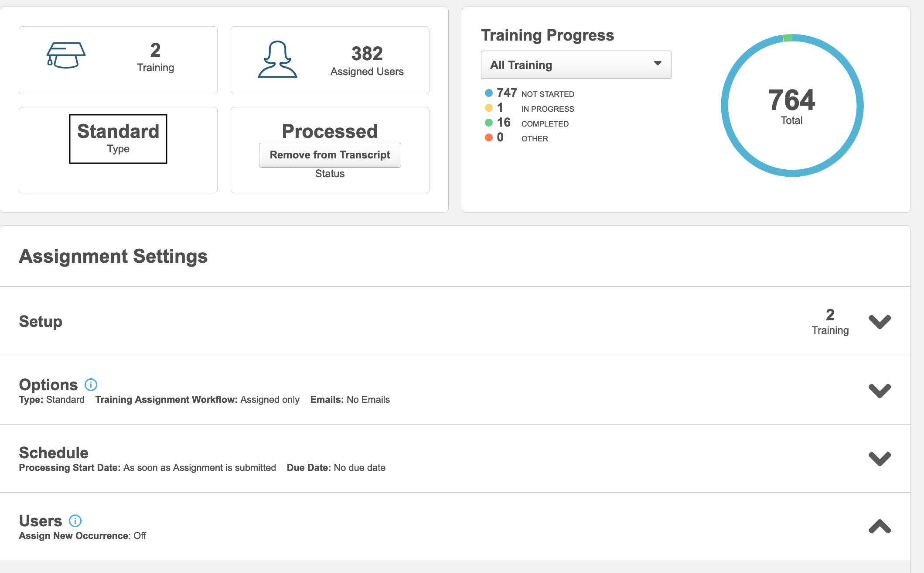This screenshot has width=924, height=573.
Task: Click the Standard Type tile
Action: point(118,138)
